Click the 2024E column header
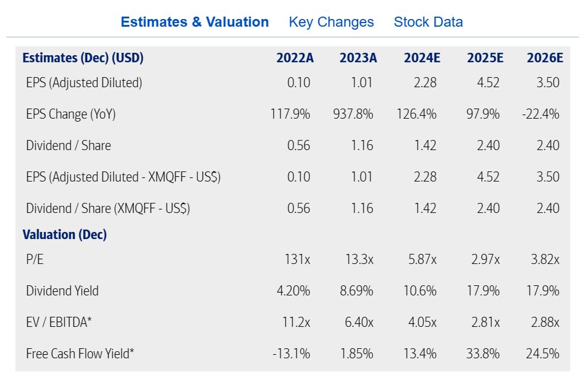 coord(422,58)
